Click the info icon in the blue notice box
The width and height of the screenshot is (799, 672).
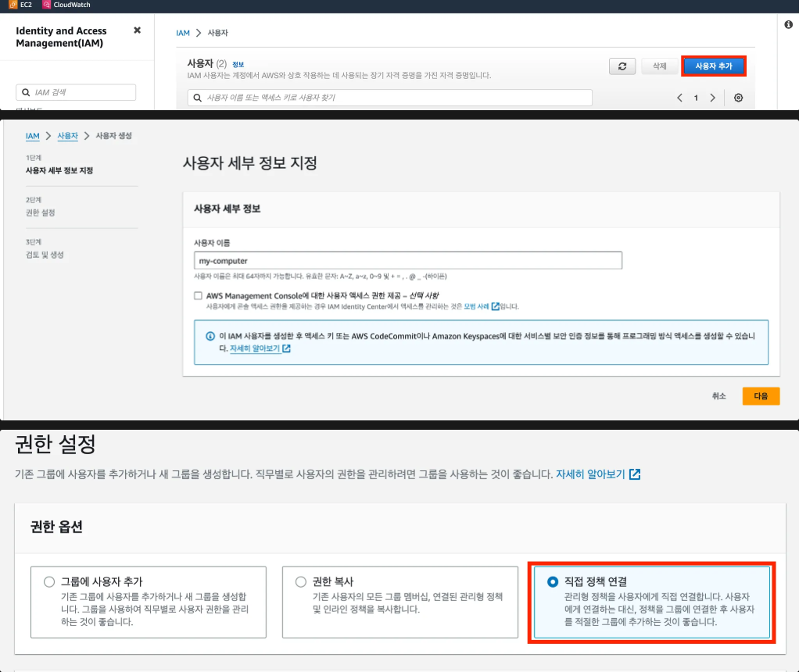click(210, 336)
